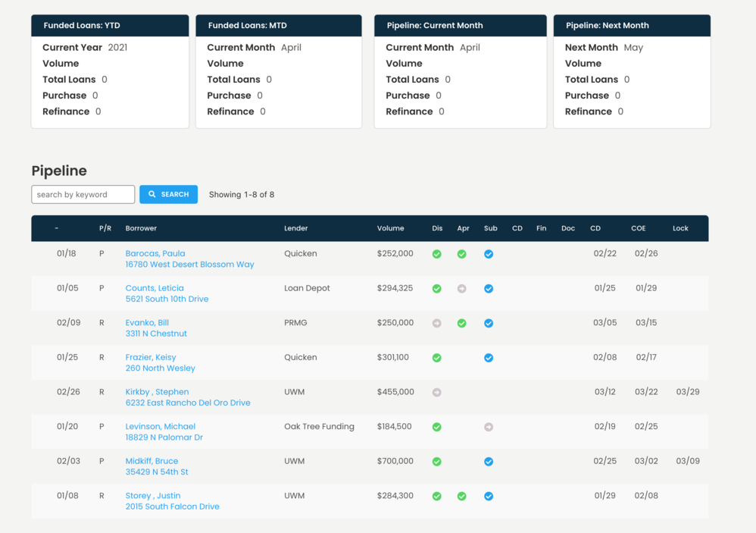This screenshot has width=756, height=533.
Task: Open the Midkiff, Bruce borrower record
Action: (152, 461)
